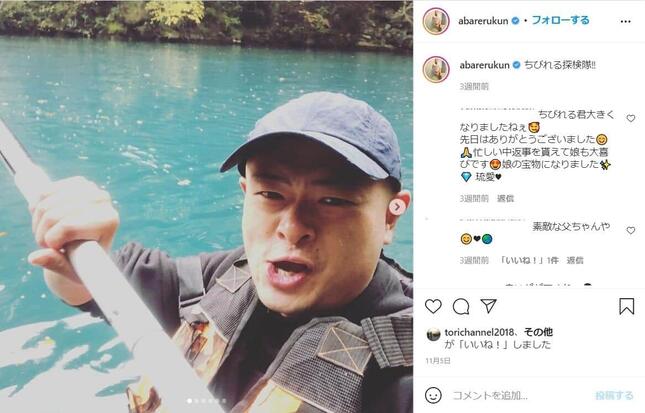The width and height of the screenshot is (645, 413).
Task: Reply to the 素敵な父ちゃんや comment
Action: (x=575, y=260)
